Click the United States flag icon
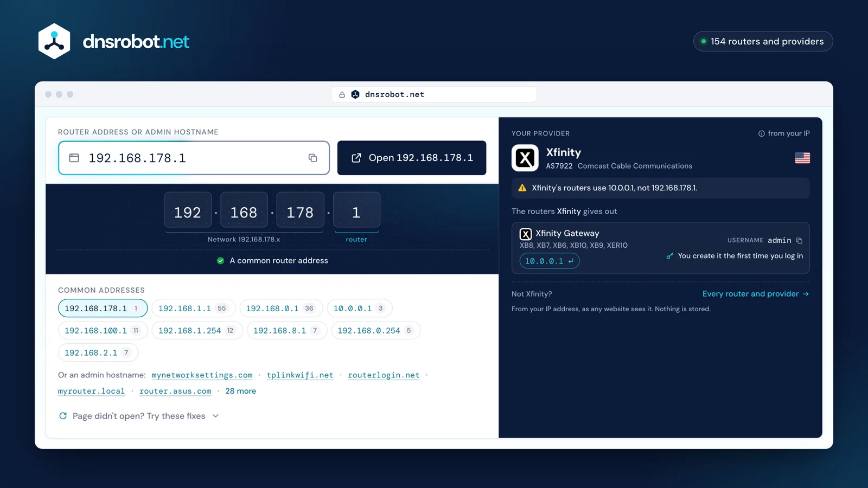 pos(802,158)
